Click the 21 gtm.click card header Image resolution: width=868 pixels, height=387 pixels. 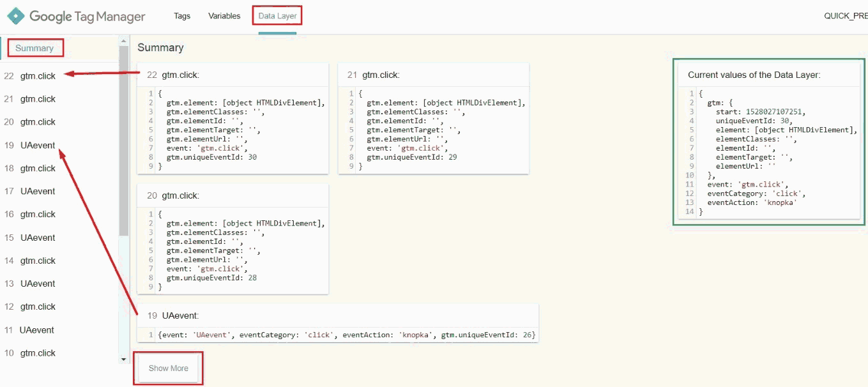tap(434, 75)
